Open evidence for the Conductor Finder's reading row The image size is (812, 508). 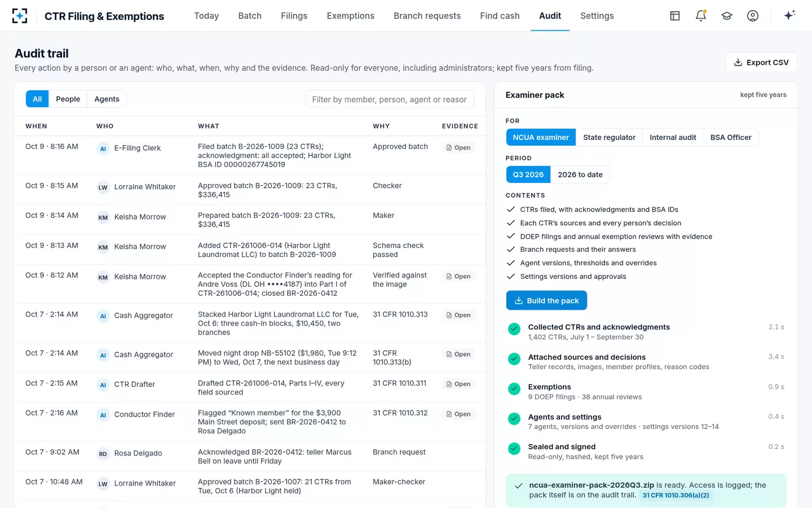pos(458,277)
